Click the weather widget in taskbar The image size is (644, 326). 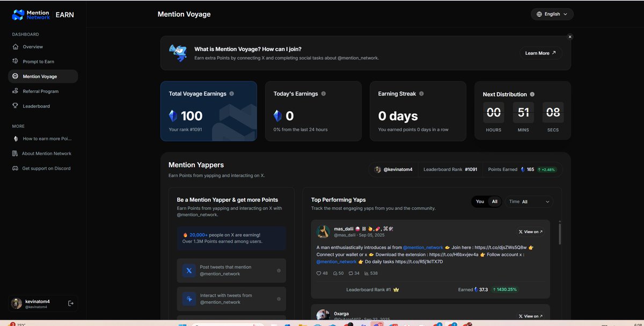18,324
